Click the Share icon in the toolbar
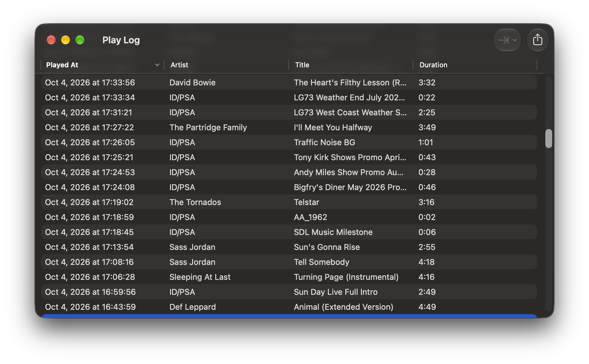 tap(538, 40)
